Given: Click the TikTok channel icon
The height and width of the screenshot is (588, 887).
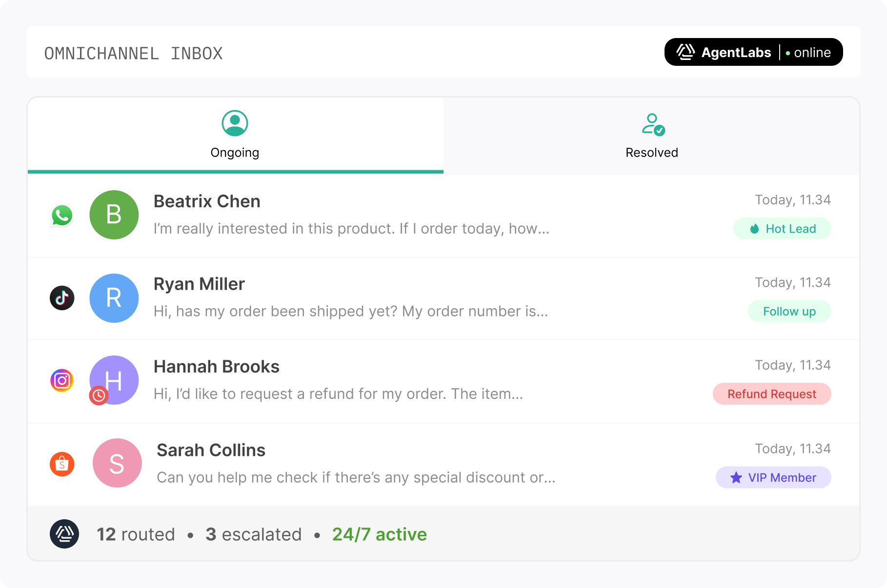Looking at the screenshot, I should (62, 298).
